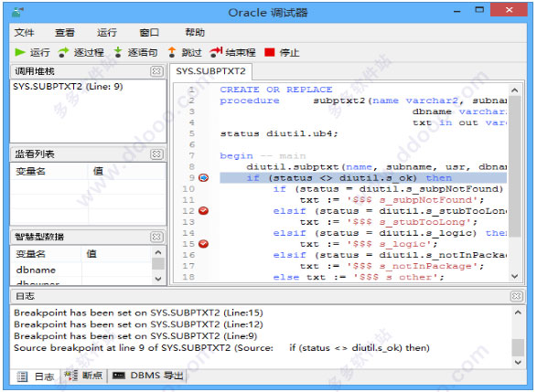537x392 pixels.
Task: Switch to the Breakpoints (断点) tab
Action: 84,376
